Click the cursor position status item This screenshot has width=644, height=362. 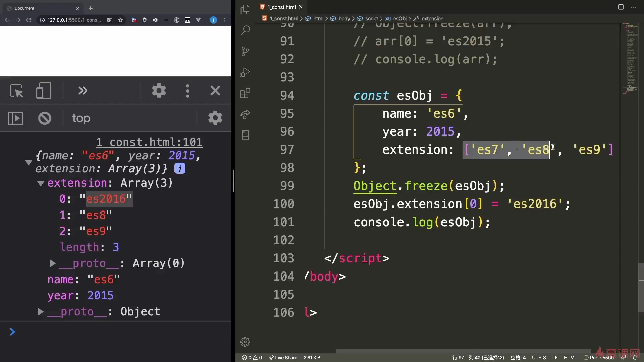[478, 358]
